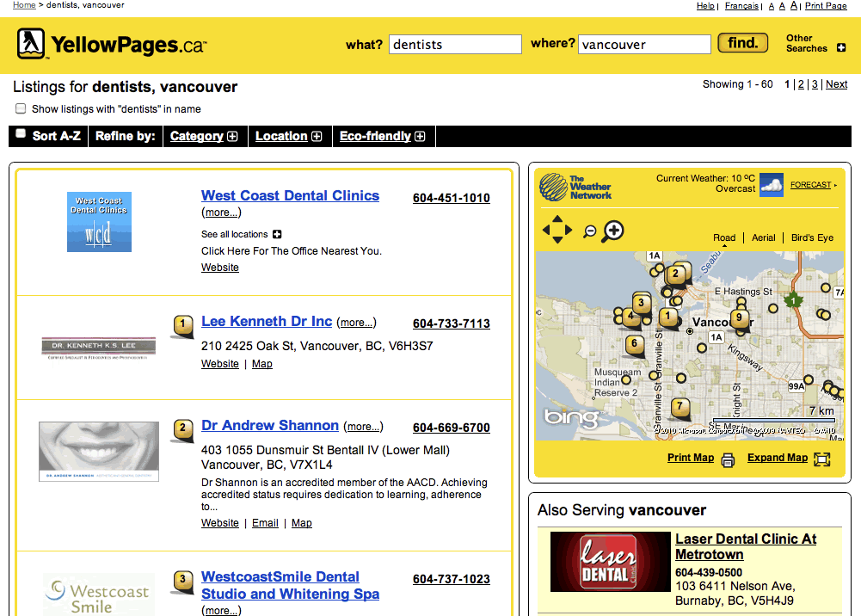Toggle the Sort A-Z checkbox
Screen dimensions: 861x616
(x=21, y=133)
